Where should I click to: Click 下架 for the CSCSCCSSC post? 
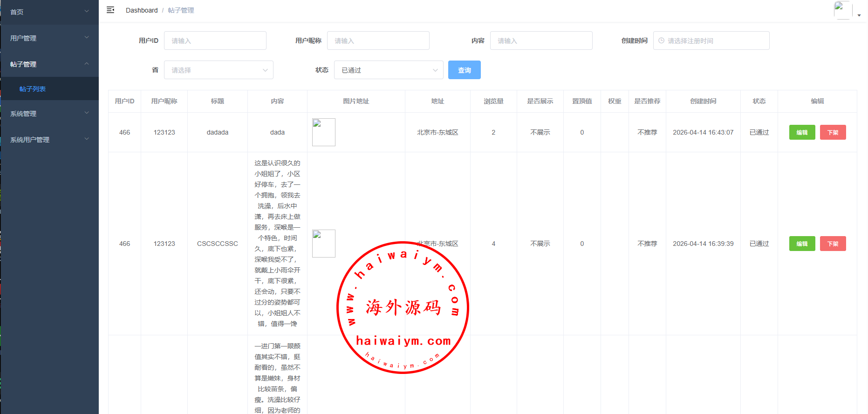[833, 244]
